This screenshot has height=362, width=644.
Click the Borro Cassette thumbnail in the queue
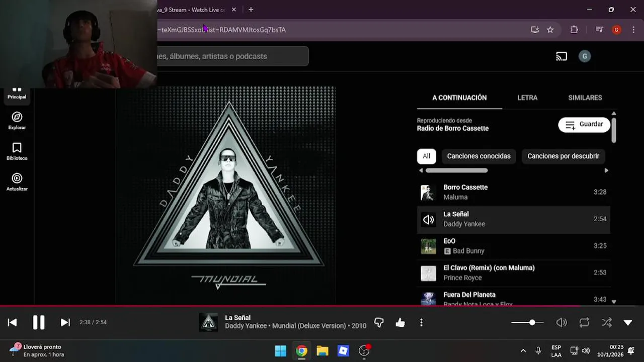point(428,193)
